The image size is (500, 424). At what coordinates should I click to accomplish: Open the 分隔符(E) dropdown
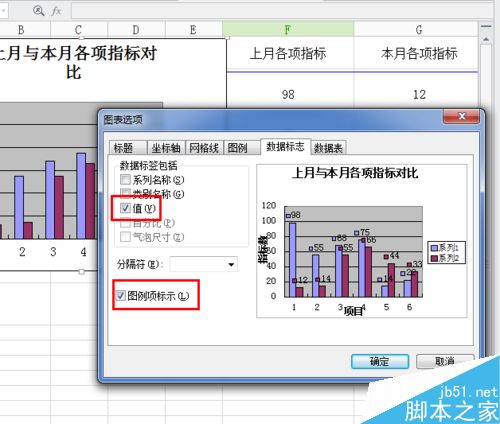coord(231,265)
